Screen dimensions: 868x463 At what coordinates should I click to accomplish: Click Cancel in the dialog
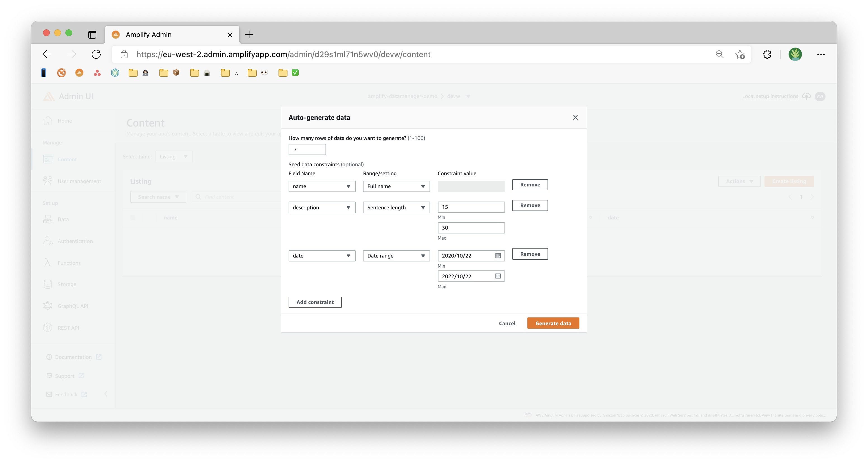click(507, 323)
